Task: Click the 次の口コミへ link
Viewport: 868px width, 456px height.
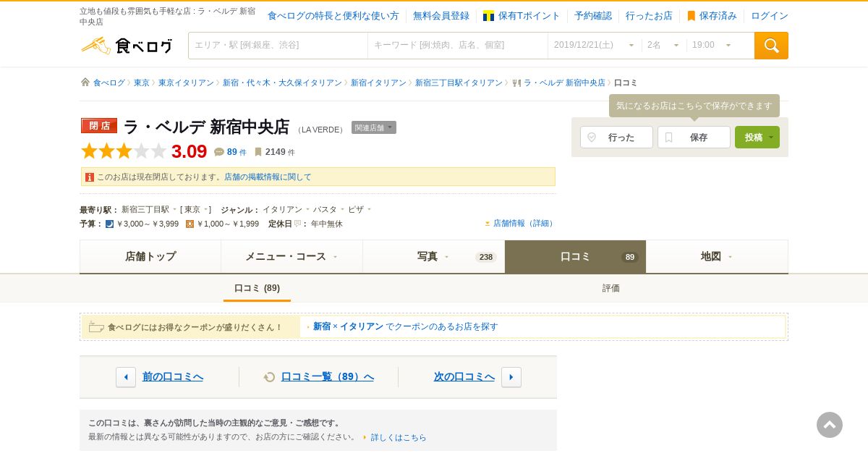Action: [x=464, y=376]
